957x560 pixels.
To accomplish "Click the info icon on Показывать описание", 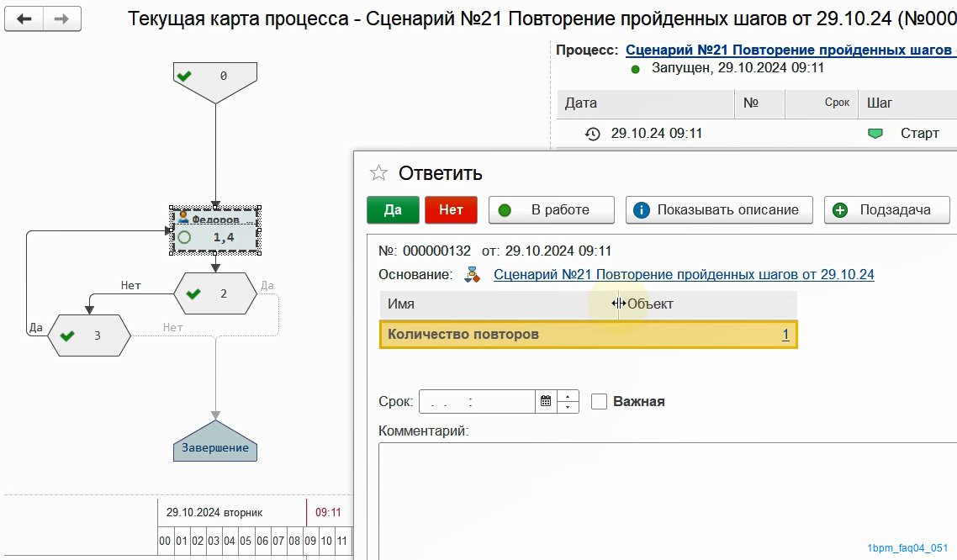I will 642,210.
